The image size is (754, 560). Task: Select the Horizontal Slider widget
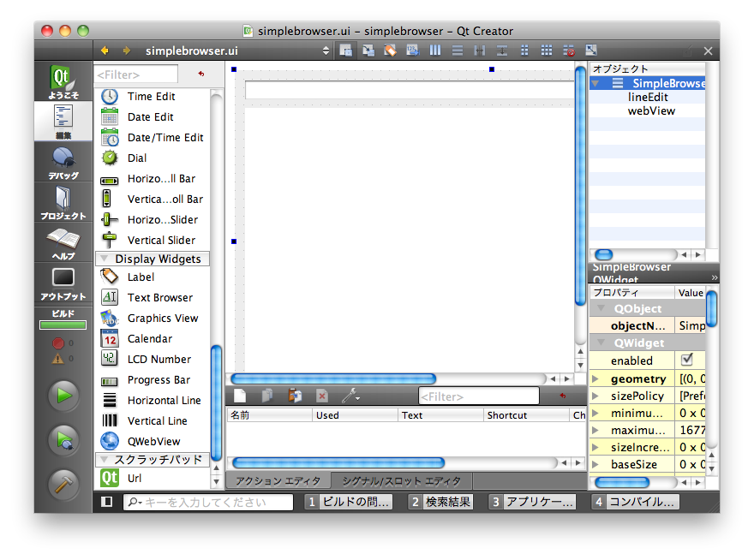162,220
